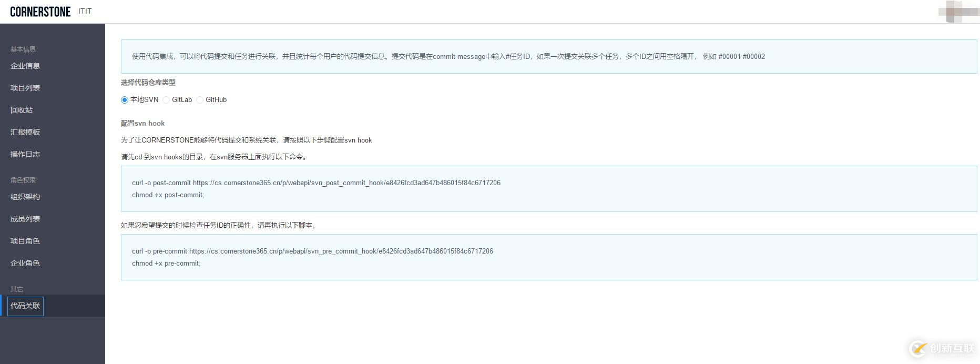The height and width of the screenshot is (364, 980).
Task: Select 企业角色 in sidebar
Action: tap(25, 263)
